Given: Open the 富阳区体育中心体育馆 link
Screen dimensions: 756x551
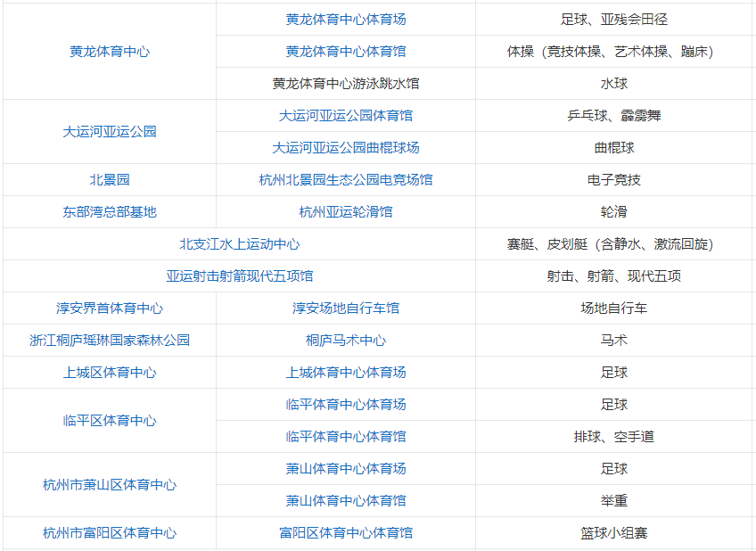Looking at the screenshot, I should click(x=346, y=533).
